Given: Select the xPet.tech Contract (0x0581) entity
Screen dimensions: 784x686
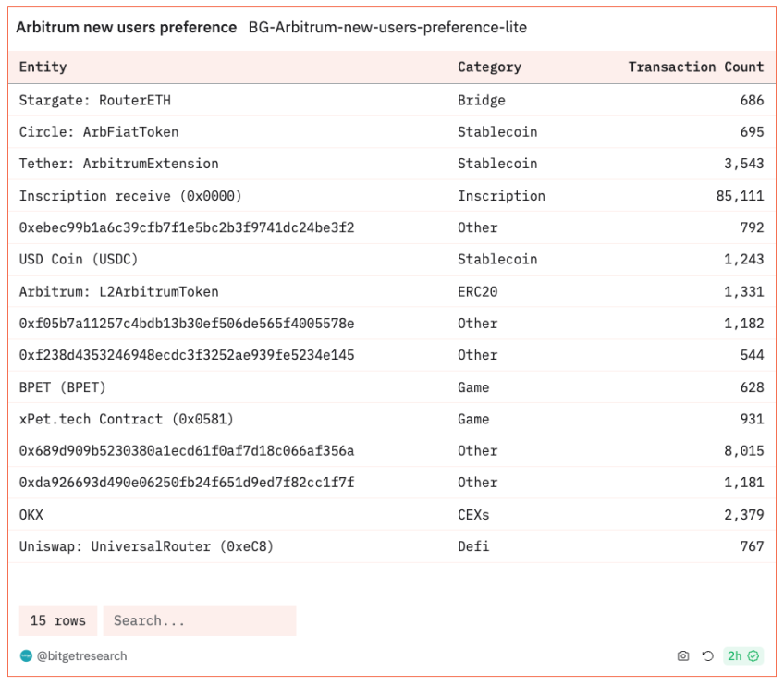Looking at the screenshot, I should [x=127, y=419].
